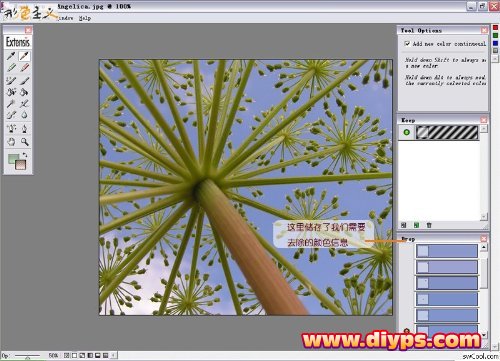Viewport: 500px width, 361px height.
Task: Close the Drop colors panel
Action: tap(484, 239)
